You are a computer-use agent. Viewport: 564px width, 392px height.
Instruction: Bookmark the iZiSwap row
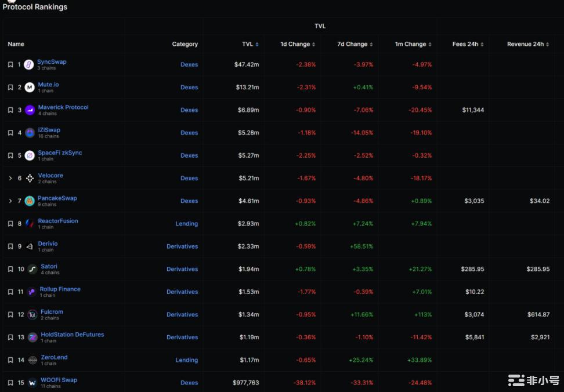(10, 133)
